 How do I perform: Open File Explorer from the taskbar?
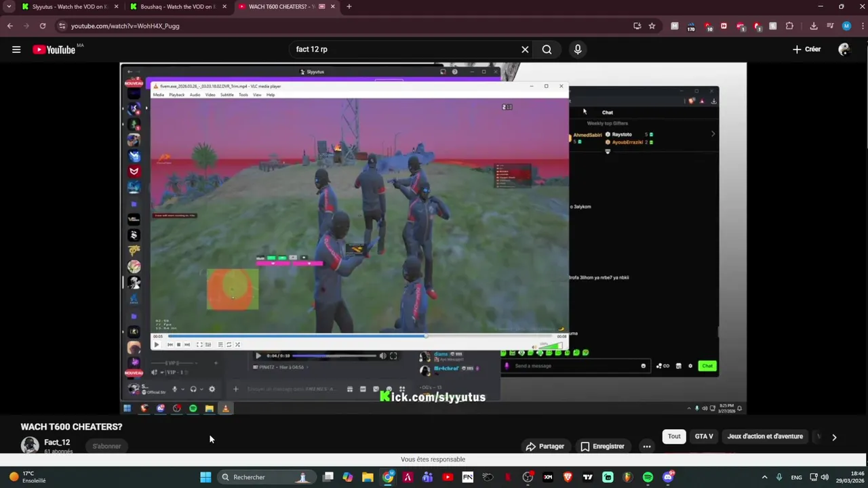368,477
